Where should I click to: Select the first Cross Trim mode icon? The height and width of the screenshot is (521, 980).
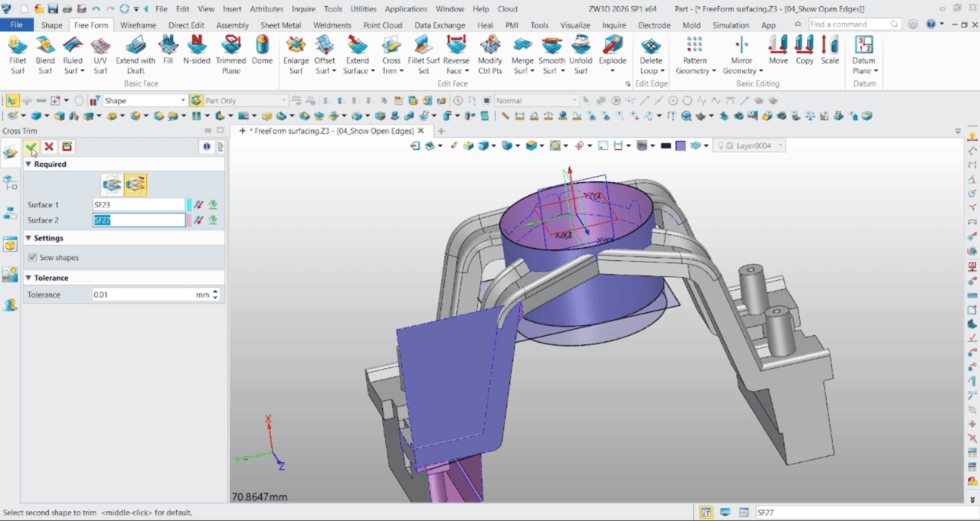point(113,184)
